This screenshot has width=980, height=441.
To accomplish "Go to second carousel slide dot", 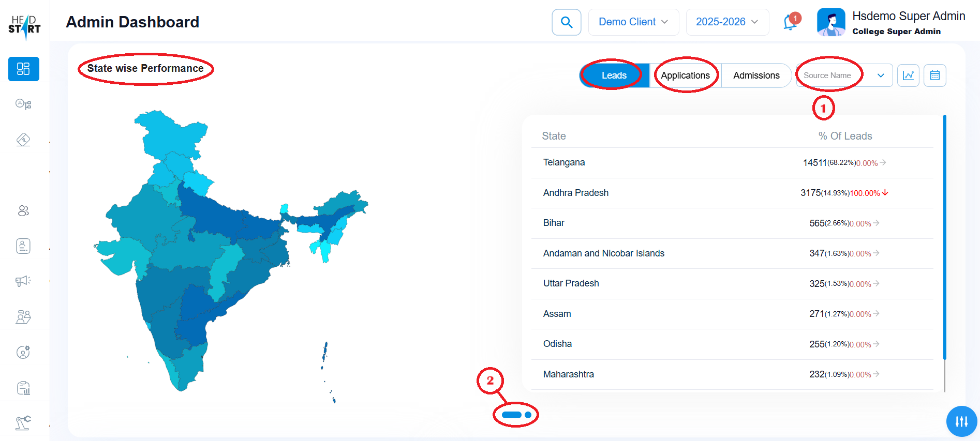I will click(x=528, y=415).
